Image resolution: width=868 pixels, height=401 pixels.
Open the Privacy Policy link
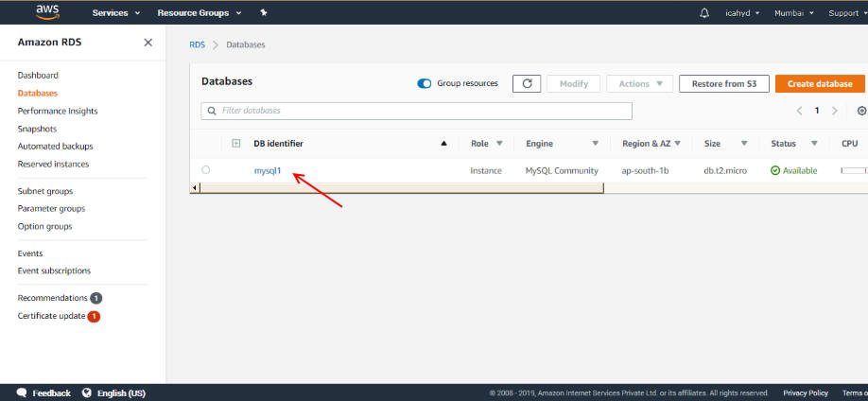pyautogui.click(x=806, y=392)
